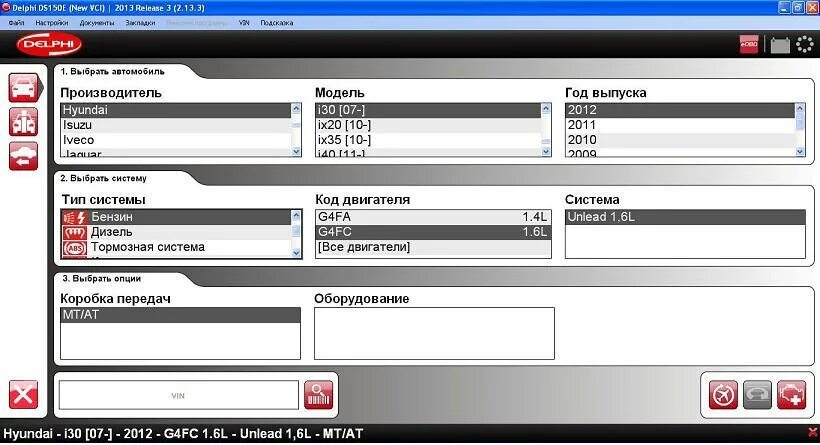Open the truck selection sidebar icon

[24, 122]
